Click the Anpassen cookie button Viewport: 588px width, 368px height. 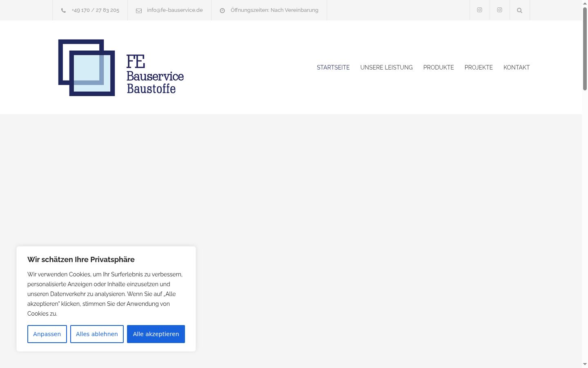pyautogui.click(x=47, y=334)
